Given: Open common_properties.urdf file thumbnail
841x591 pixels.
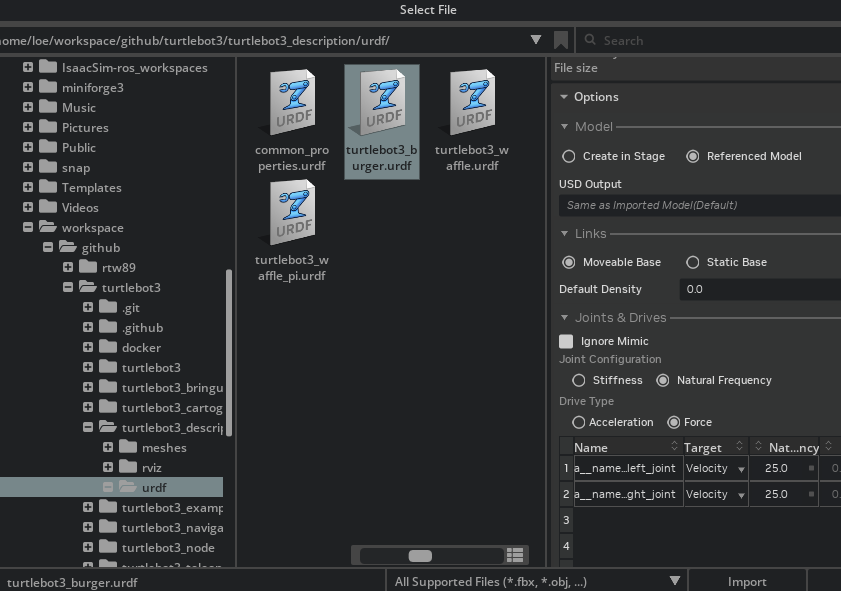Looking at the screenshot, I should coord(292,102).
